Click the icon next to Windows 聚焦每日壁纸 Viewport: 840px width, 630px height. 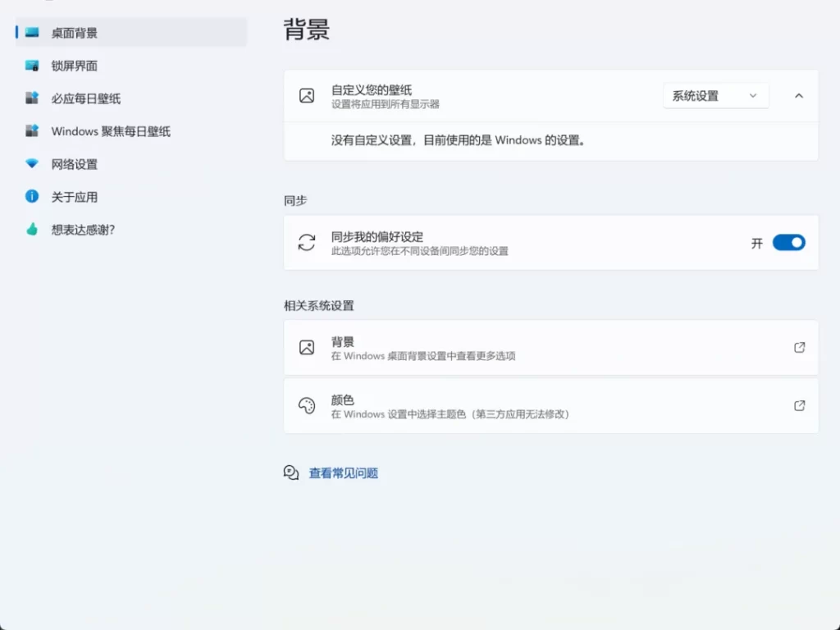coord(32,130)
